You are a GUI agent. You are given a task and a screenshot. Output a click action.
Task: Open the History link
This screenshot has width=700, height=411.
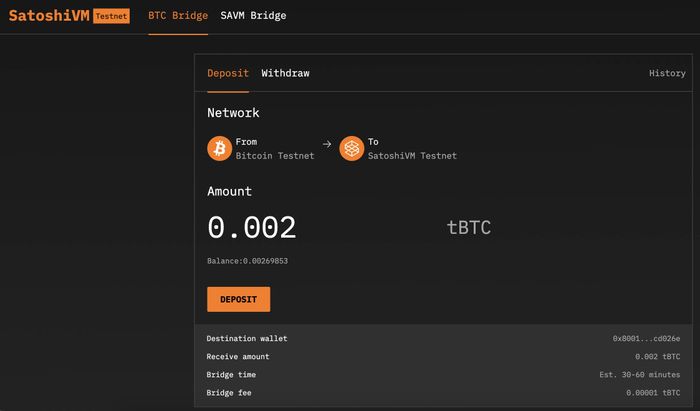click(x=667, y=73)
